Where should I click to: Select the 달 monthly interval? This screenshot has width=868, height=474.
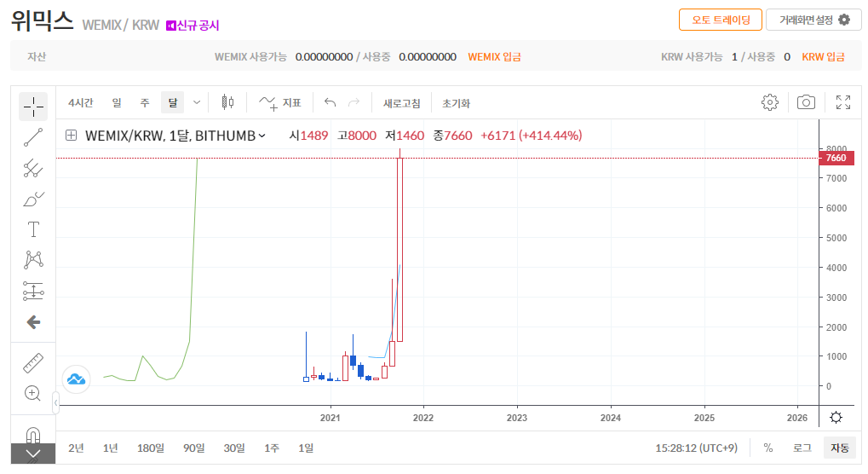click(x=173, y=103)
